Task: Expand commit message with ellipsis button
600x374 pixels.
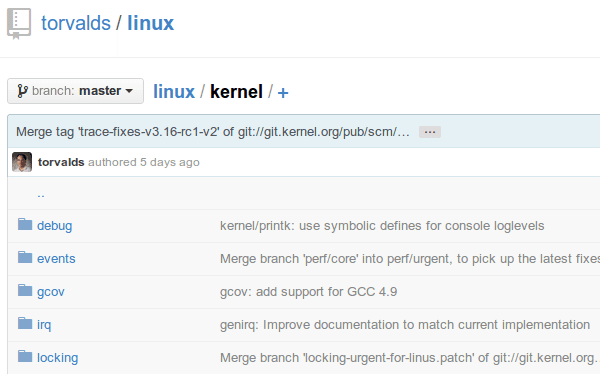Action: coord(430,132)
